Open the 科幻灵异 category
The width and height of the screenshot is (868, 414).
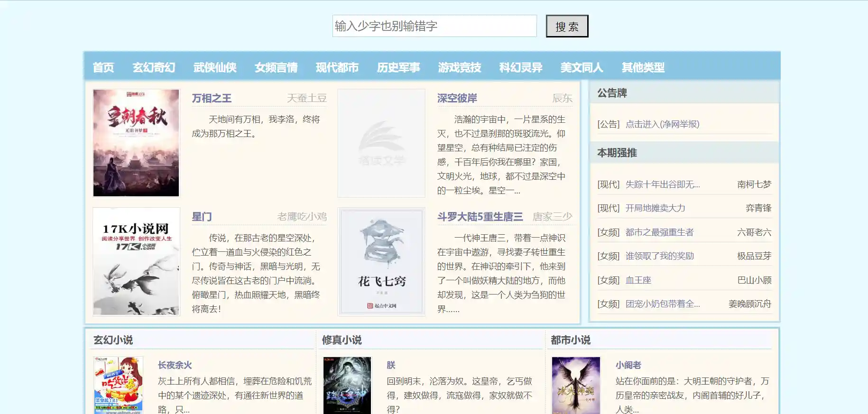[521, 67]
